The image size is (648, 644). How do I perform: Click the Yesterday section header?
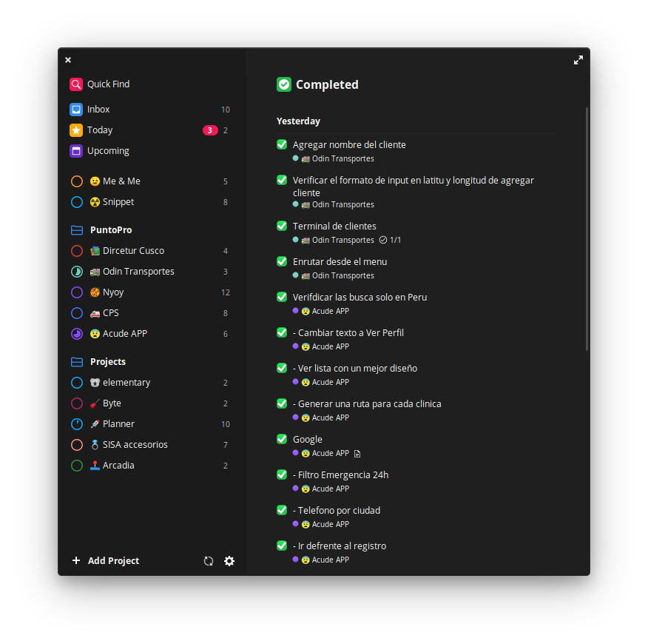pos(298,121)
